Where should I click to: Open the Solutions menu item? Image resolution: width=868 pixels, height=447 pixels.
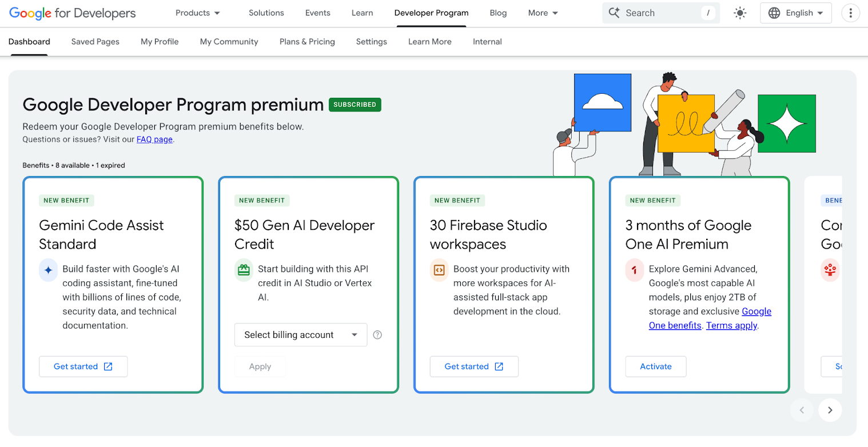266,13
